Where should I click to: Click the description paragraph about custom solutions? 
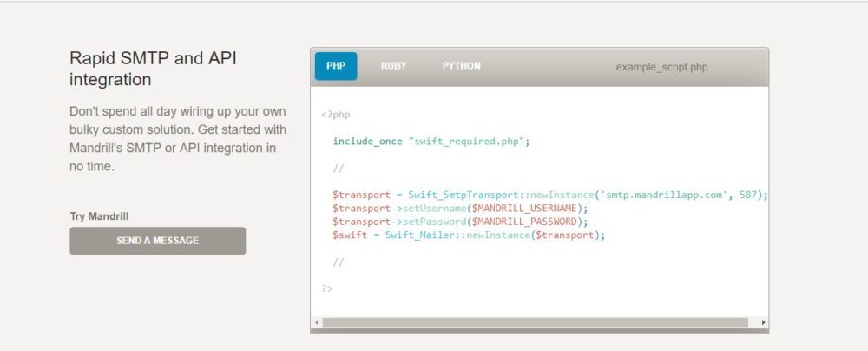pos(173,139)
